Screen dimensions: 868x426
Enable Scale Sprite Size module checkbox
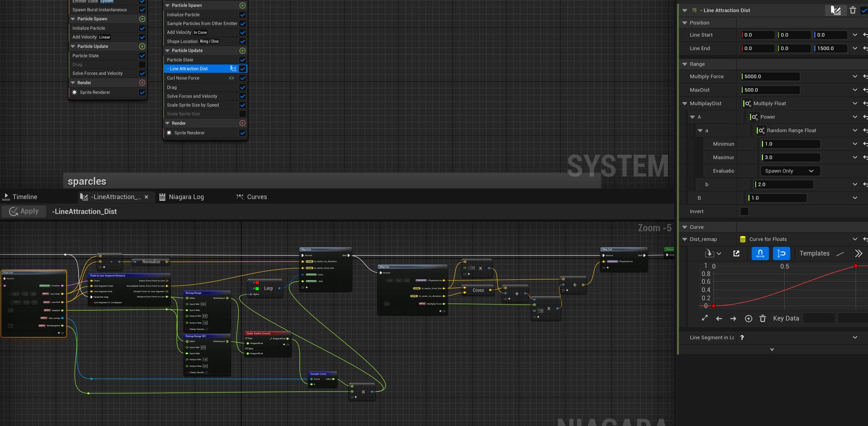pos(242,114)
